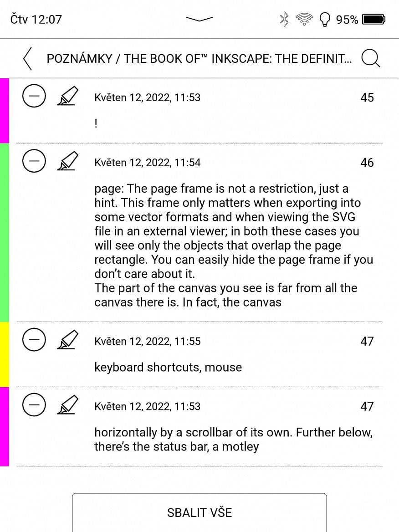The image size is (399, 532).
Task: Collapse the note dated 11:53 with '!'
Action: [34, 96]
